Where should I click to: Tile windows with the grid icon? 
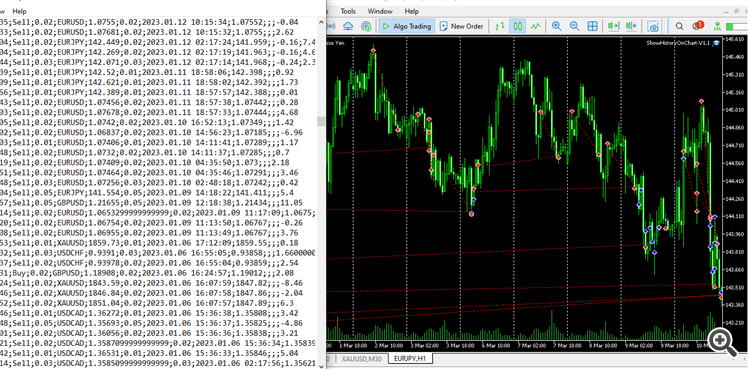[592, 26]
